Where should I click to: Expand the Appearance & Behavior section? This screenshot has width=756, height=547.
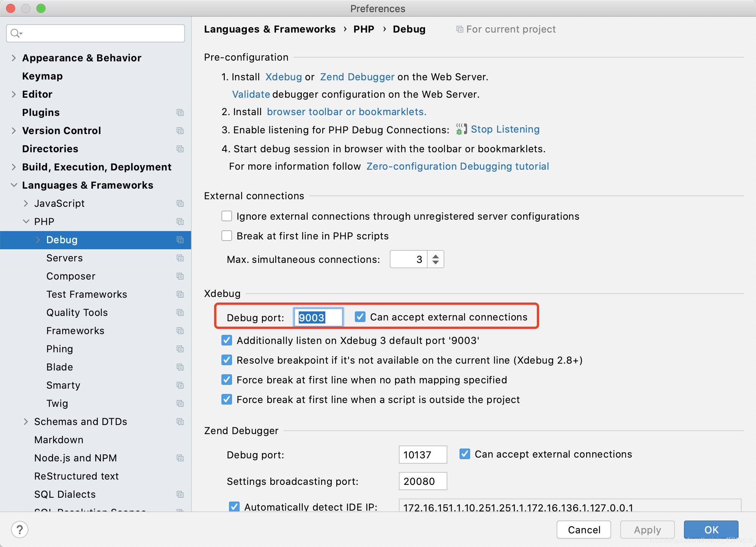14,58
